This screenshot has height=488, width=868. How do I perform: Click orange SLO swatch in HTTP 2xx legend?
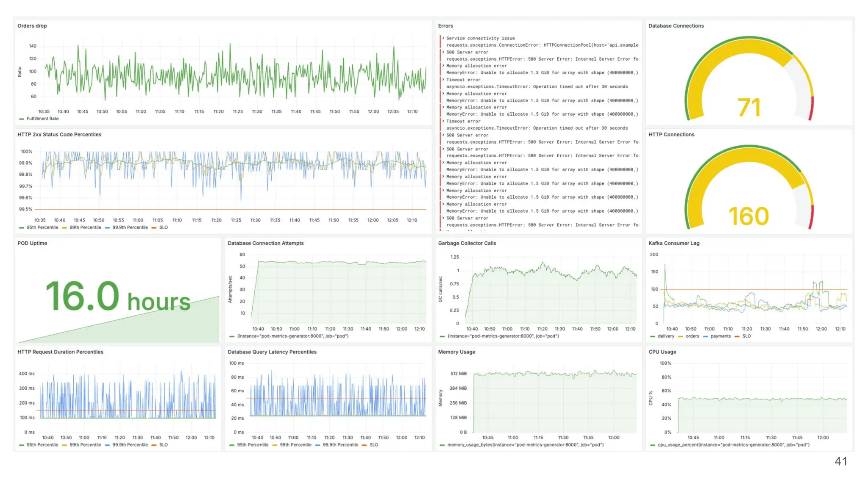pos(154,227)
